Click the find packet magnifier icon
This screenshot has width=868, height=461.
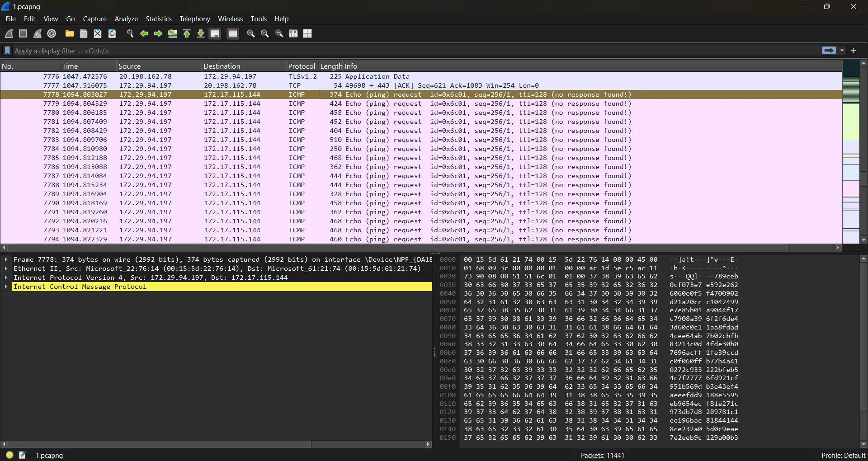click(x=130, y=33)
